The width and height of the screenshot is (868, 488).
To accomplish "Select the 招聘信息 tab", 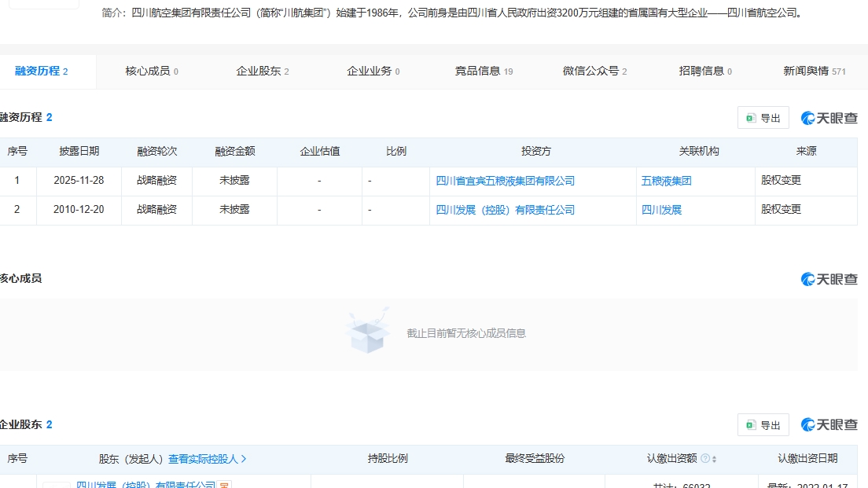I will [704, 72].
